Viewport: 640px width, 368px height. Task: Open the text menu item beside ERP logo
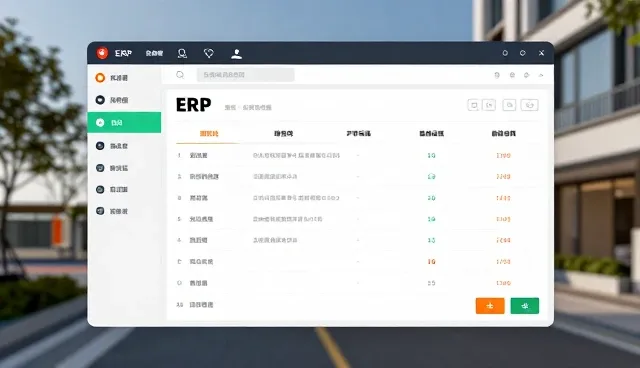click(x=154, y=53)
